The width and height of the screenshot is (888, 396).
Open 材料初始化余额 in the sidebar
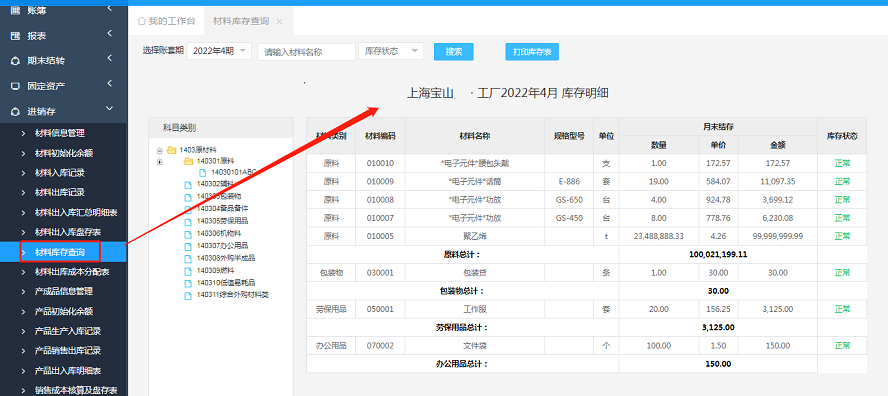coord(63,153)
